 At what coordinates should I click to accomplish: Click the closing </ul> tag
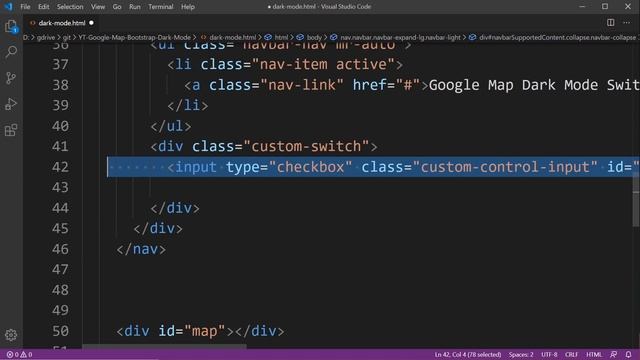coord(171,126)
